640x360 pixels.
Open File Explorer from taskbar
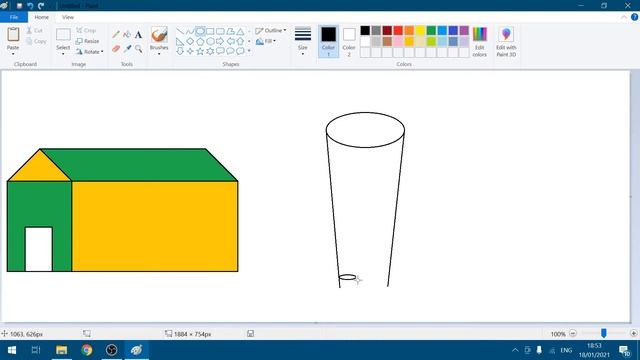pos(61,350)
